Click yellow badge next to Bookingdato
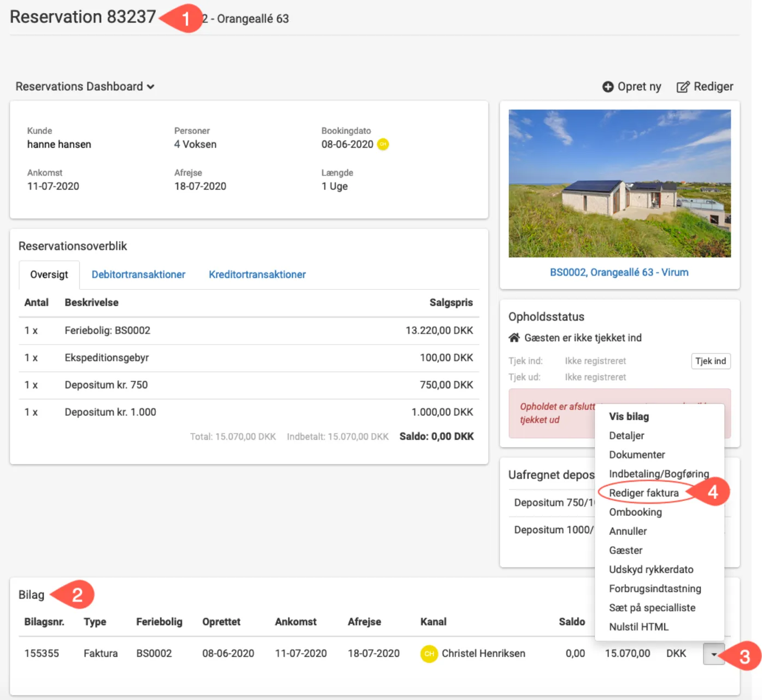 pos(383,144)
